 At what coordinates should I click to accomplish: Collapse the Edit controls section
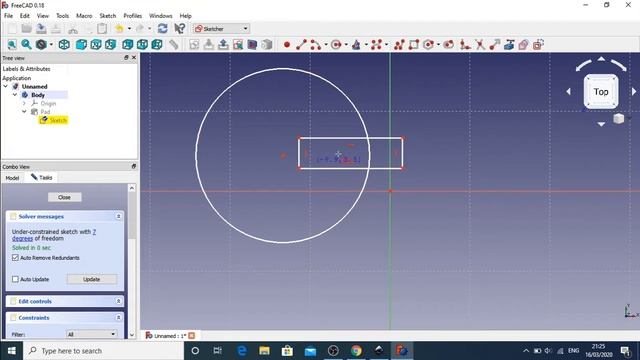tap(118, 301)
